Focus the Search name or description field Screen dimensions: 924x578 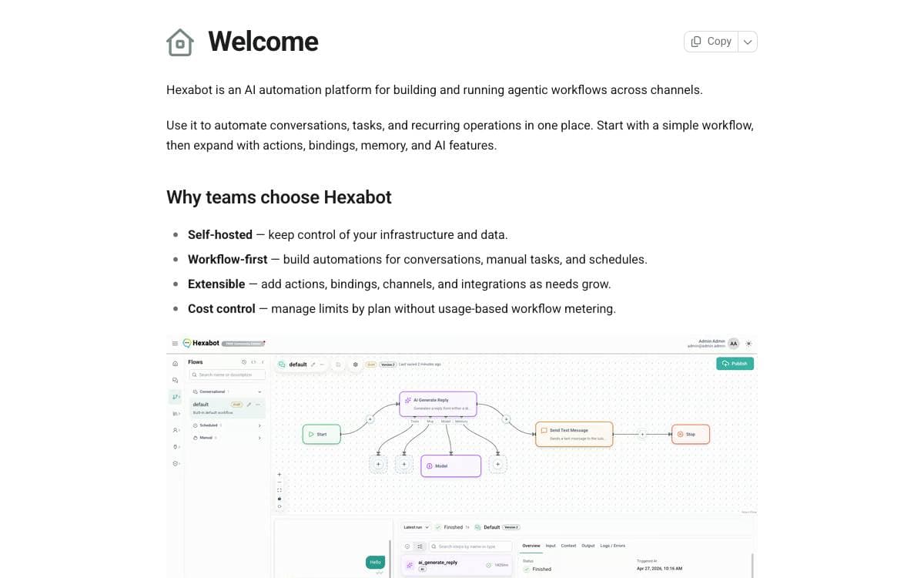point(227,375)
